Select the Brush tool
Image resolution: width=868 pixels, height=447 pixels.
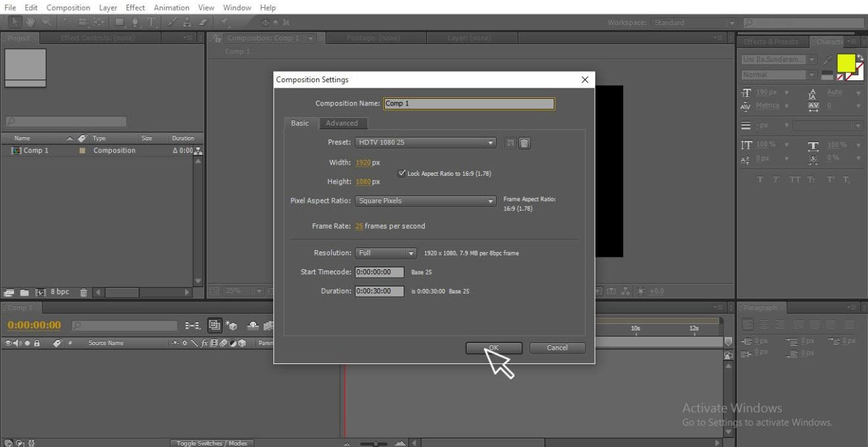click(x=173, y=22)
